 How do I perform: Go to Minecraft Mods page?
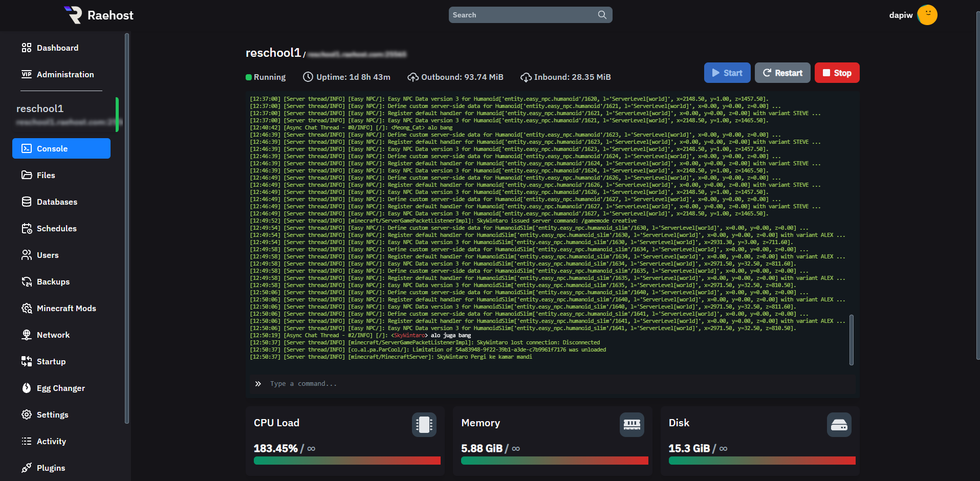click(66, 308)
